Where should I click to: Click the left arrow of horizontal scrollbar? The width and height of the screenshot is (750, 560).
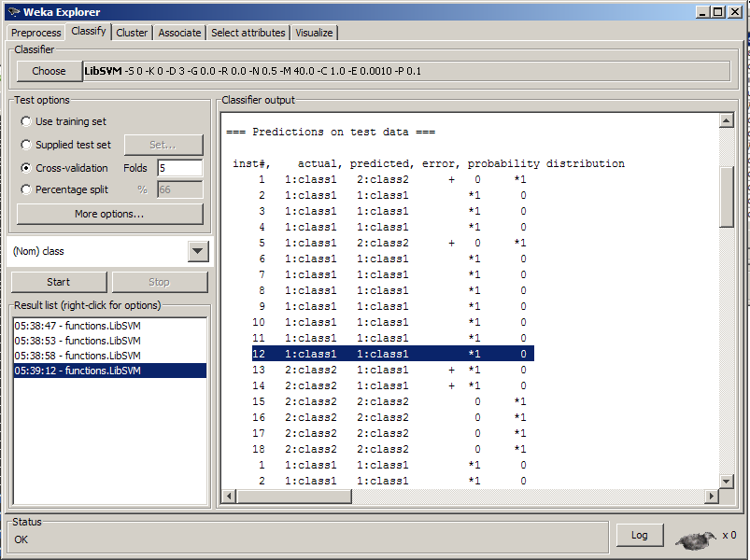click(229, 496)
